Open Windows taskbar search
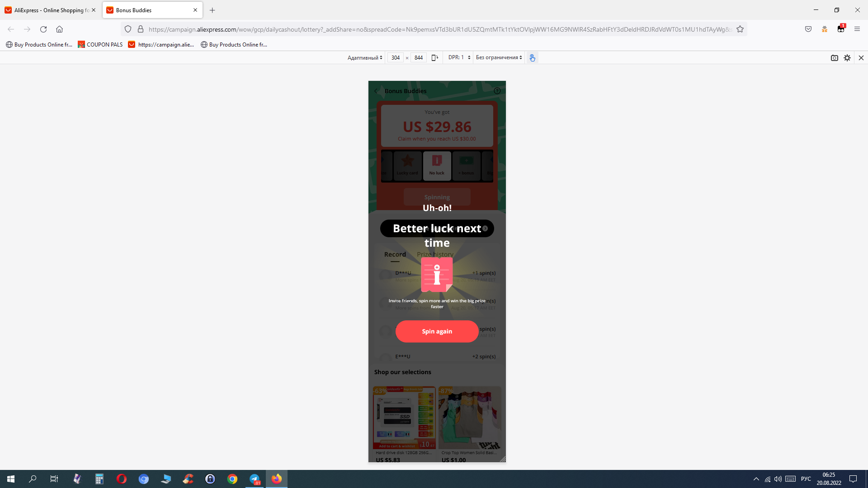Image resolution: width=868 pixels, height=488 pixels. click(33, 479)
